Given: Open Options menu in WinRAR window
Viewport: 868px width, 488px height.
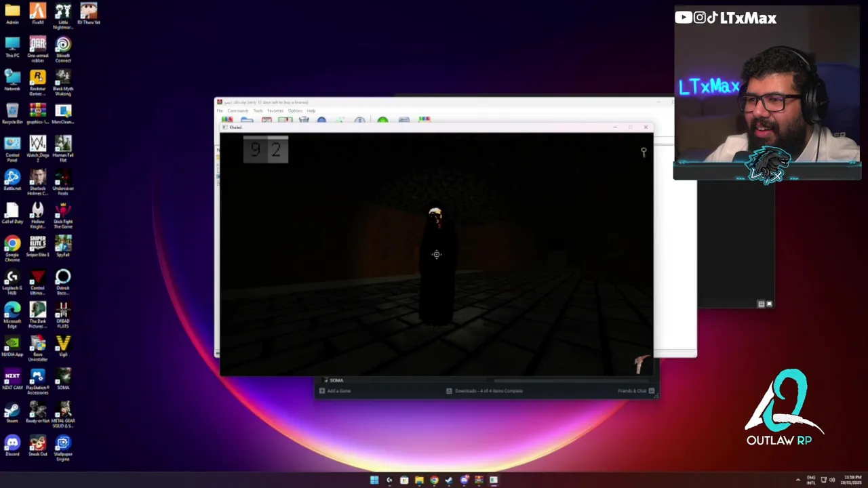Looking at the screenshot, I should (x=295, y=110).
